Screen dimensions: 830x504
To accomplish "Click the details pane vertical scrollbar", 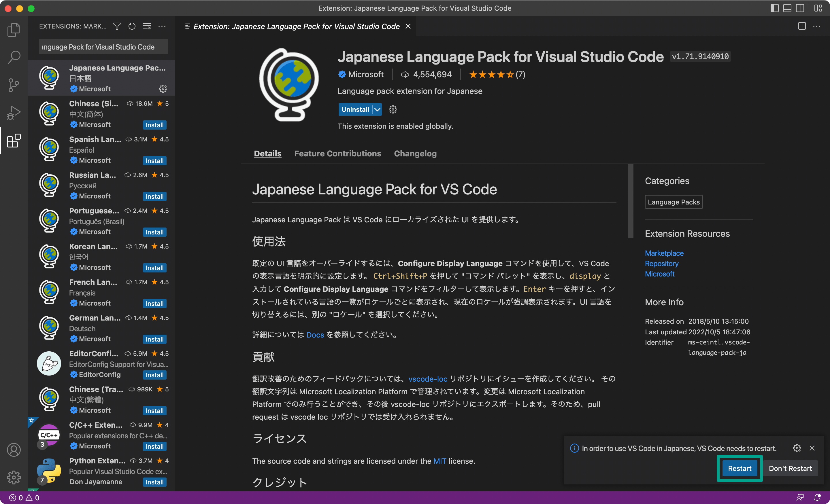I will (631, 201).
